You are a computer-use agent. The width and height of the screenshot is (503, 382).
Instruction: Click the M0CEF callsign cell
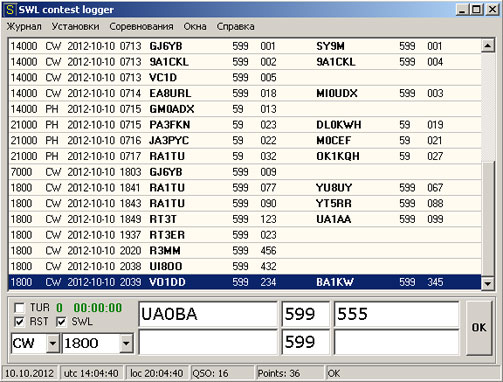(334, 140)
